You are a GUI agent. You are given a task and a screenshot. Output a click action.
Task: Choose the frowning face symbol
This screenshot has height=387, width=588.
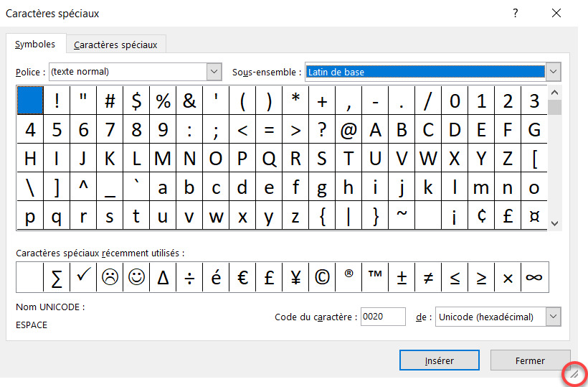coord(110,277)
